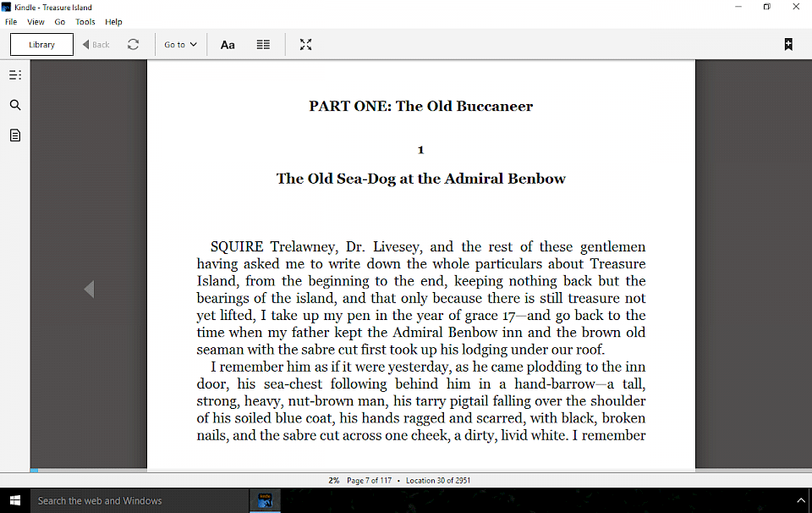Click the Search the web and Windows box

(140, 500)
